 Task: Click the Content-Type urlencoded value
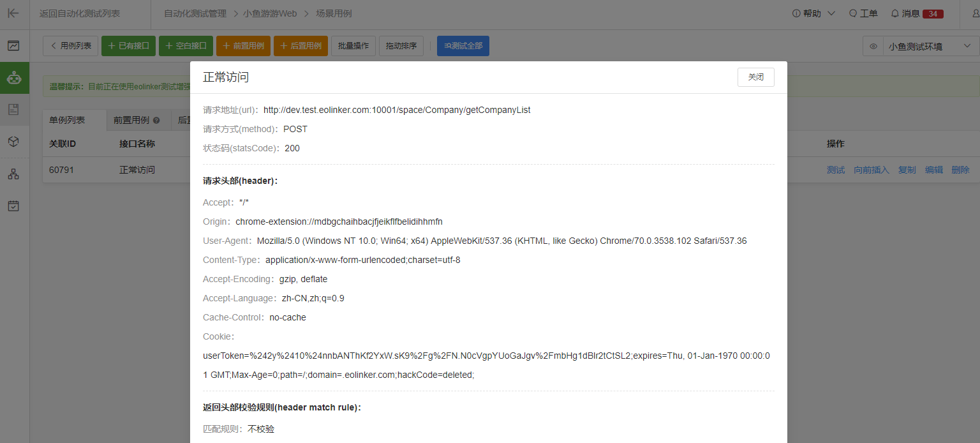363,260
